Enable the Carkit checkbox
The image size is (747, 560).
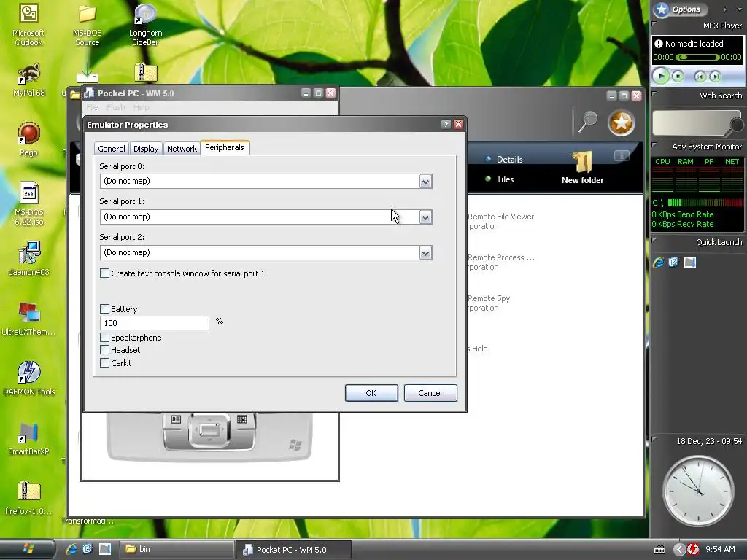tap(105, 363)
